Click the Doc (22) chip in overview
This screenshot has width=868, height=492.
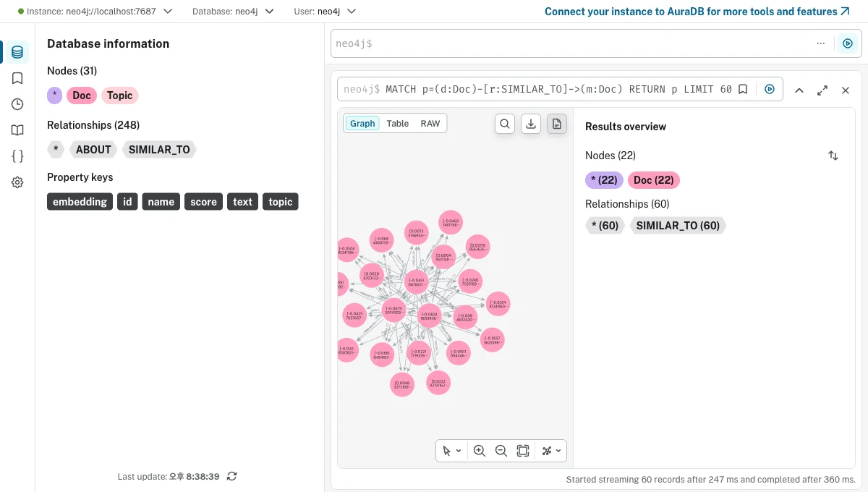point(654,180)
